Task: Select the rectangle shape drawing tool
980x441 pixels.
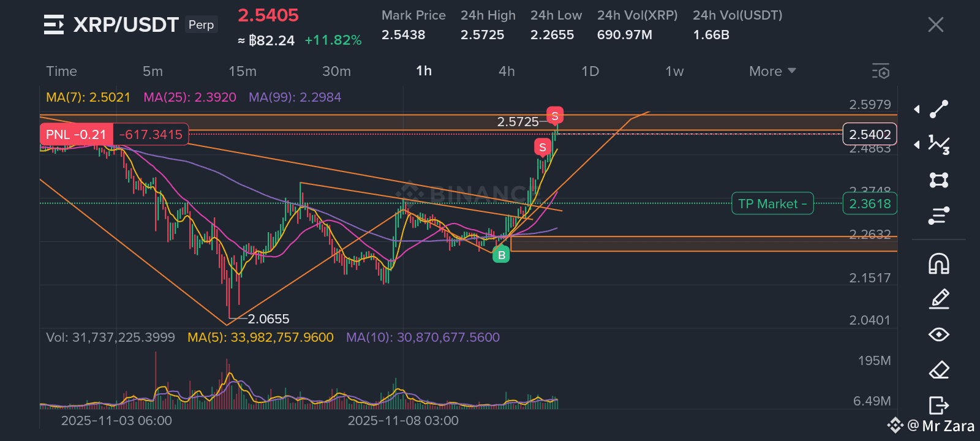Action: tap(939, 180)
